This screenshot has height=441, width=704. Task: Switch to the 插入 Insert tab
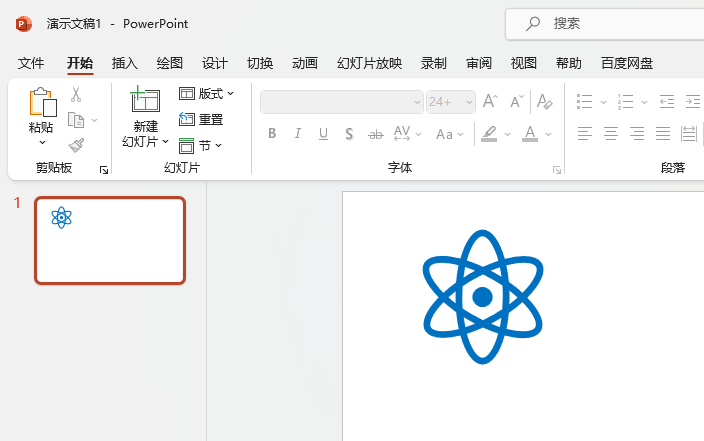[125, 63]
